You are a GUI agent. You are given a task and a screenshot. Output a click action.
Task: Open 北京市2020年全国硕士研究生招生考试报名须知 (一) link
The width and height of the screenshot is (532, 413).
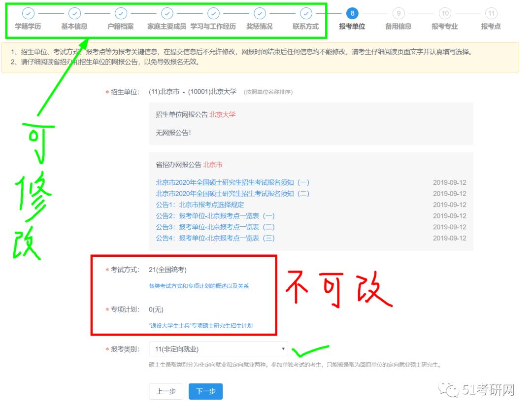(x=233, y=182)
